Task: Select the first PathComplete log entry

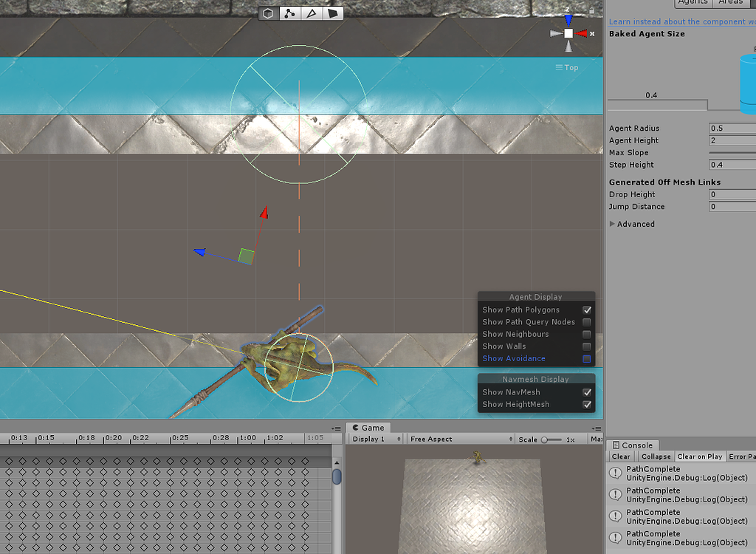Action: pos(664,473)
